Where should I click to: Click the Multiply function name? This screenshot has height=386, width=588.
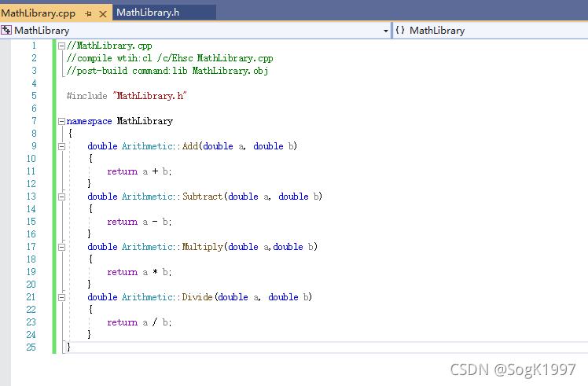[x=203, y=246]
